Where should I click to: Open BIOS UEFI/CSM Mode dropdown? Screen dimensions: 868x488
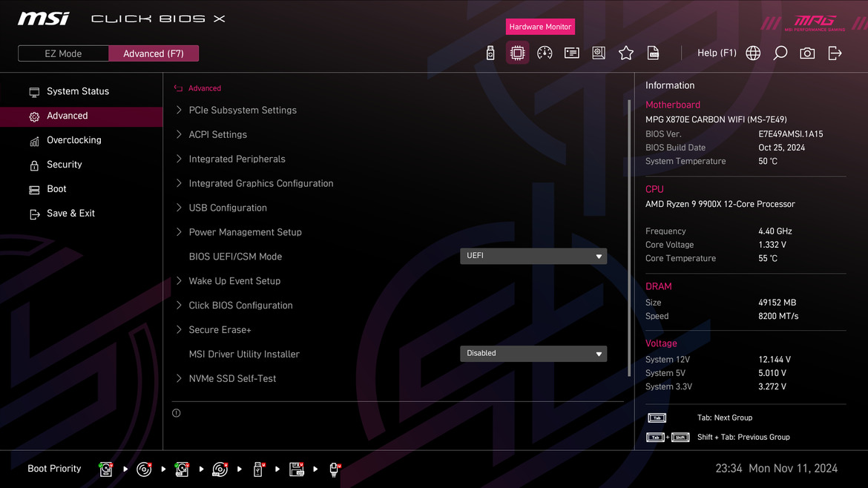click(533, 256)
